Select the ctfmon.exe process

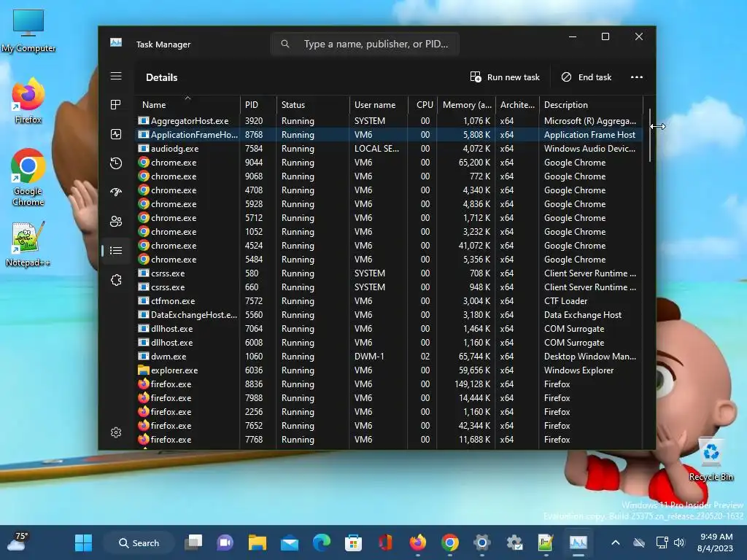(x=389, y=301)
